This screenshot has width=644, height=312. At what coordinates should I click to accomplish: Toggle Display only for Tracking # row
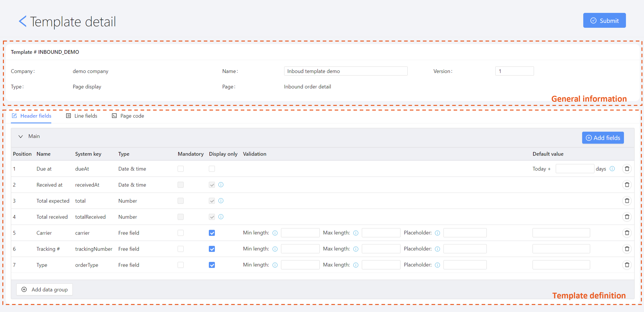[212, 249]
